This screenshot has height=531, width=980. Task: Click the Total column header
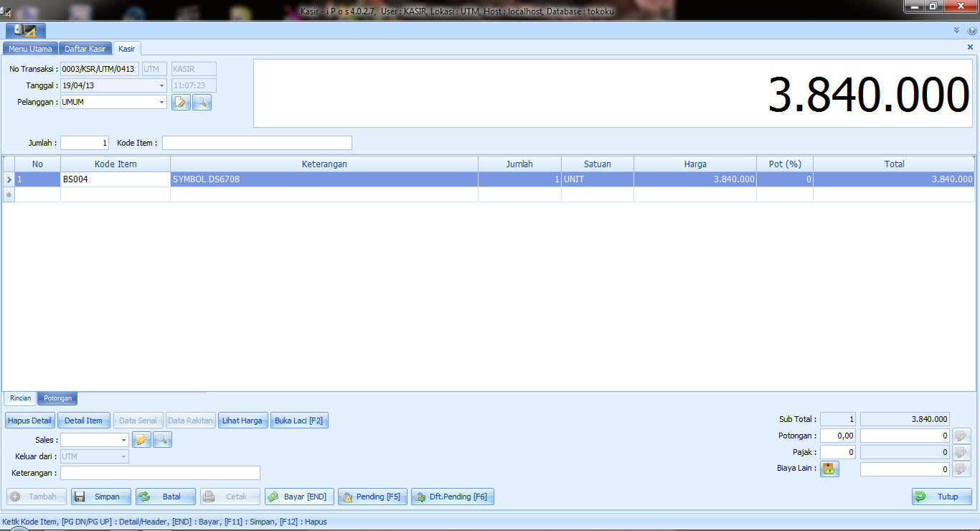(x=894, y=164)
